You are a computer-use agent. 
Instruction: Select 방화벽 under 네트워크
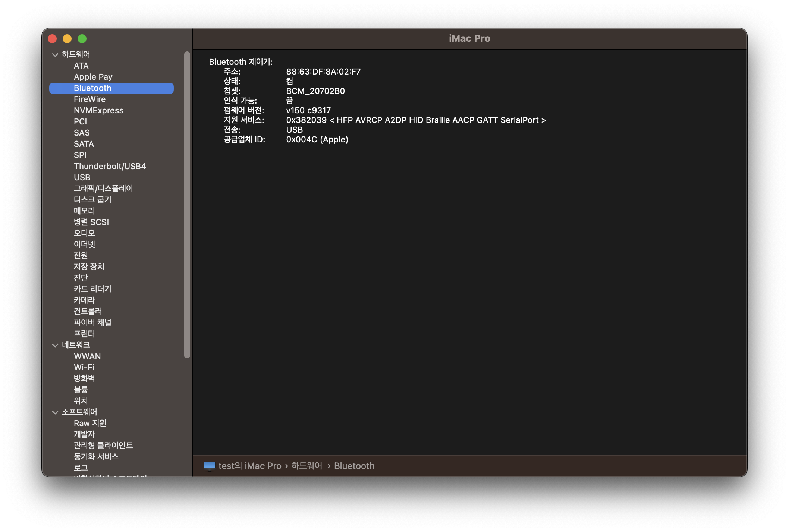84,379
